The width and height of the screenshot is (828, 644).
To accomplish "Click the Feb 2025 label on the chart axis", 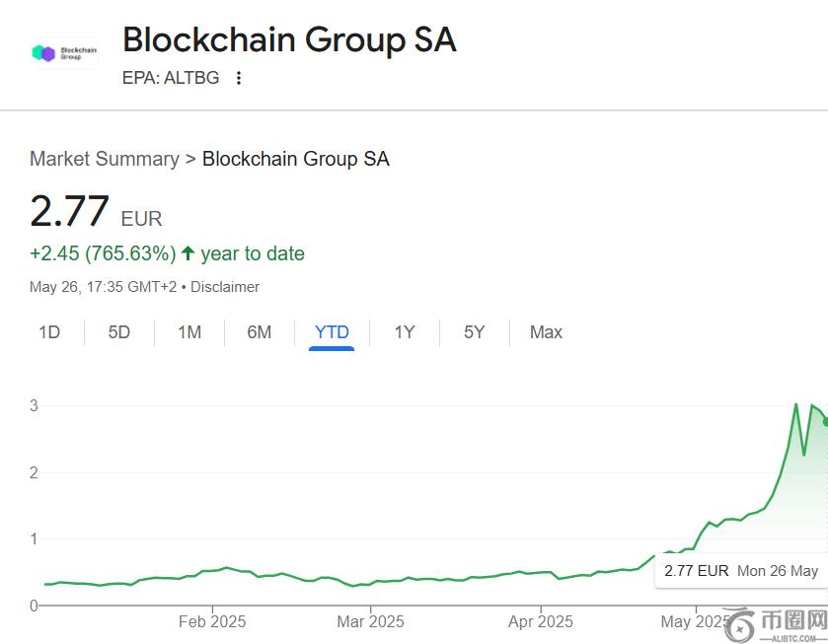I will tap(212, 621).
